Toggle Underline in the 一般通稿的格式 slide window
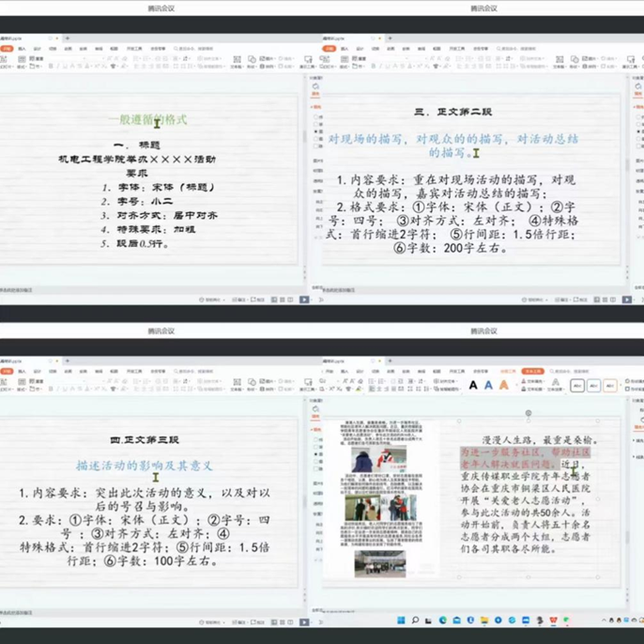644x644 pixels. click(x=66, y=67)
